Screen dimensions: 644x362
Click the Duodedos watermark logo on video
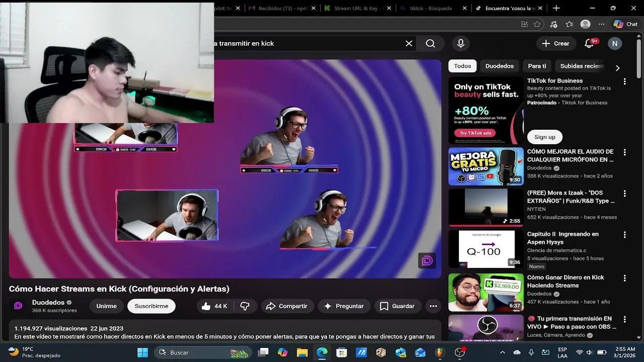427,260
